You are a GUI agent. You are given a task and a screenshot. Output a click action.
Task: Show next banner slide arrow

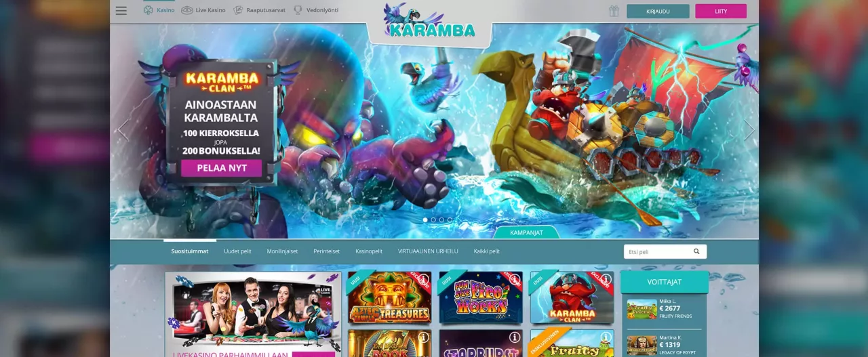pyautogui.click(x=749, y=130)
